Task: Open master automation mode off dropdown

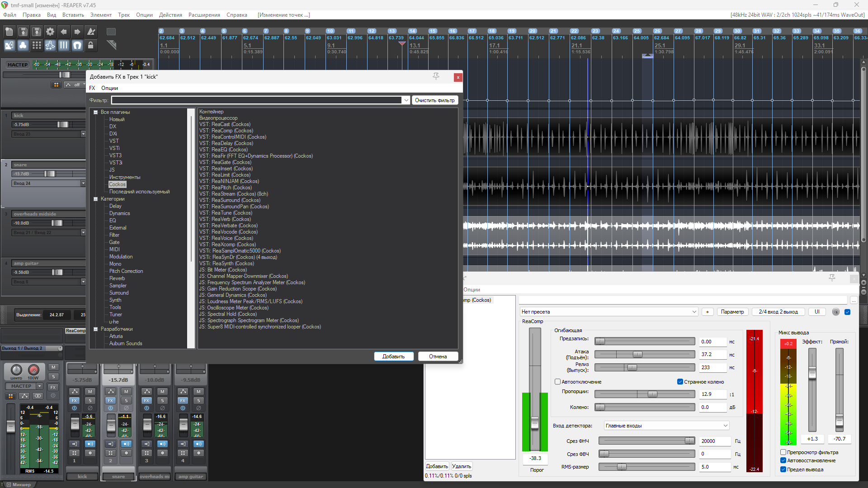Action: click(x=75, y=85)
